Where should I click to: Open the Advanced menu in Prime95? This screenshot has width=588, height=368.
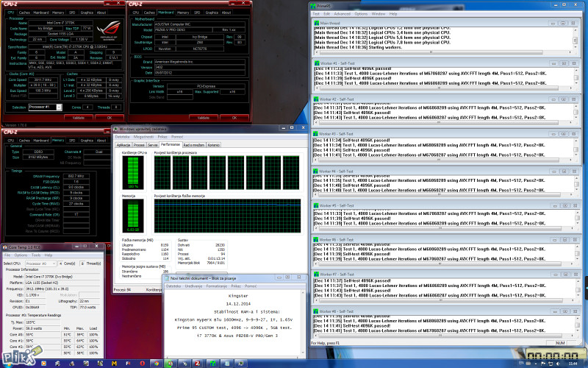pyautogui.click(x=342, y=14)
